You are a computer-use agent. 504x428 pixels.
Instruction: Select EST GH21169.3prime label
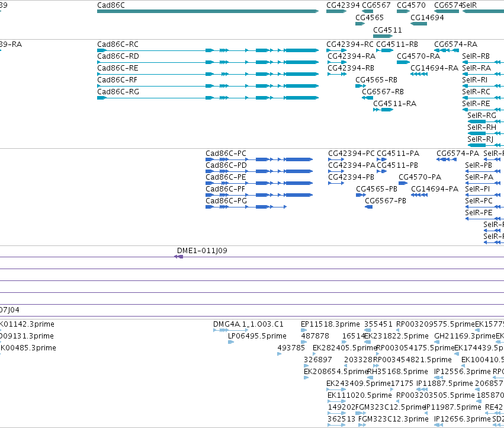pos(464,336)
